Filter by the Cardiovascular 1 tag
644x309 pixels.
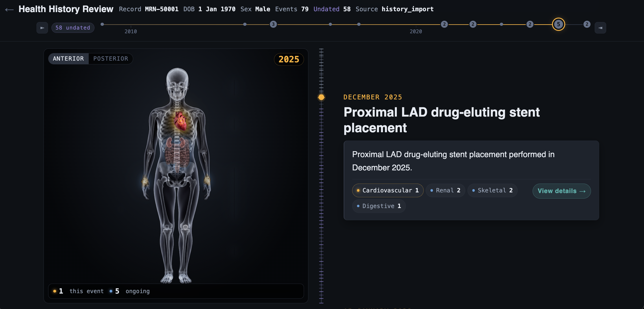388,191
